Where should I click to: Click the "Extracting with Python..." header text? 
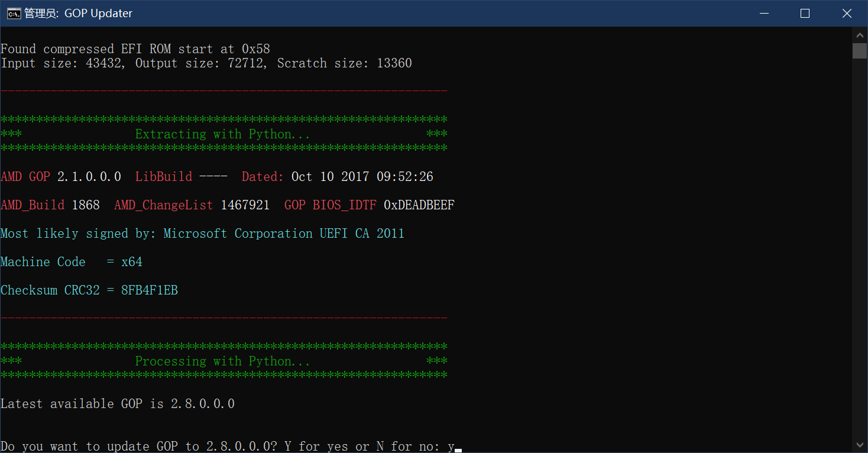coord(222,134)
